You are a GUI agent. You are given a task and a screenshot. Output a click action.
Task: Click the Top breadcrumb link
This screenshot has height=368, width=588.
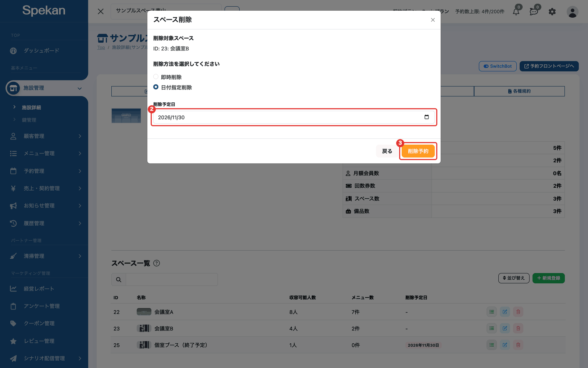coord(101,47)
